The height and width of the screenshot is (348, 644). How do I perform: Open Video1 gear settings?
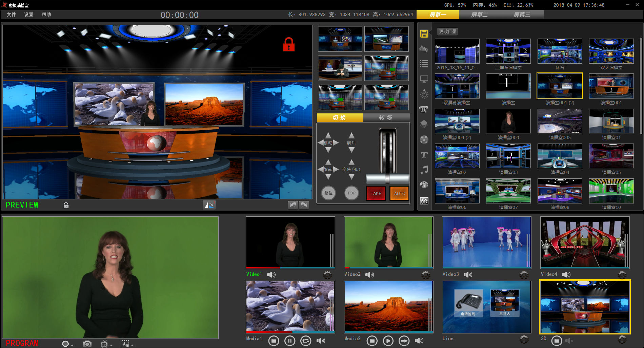pos(327,275)
